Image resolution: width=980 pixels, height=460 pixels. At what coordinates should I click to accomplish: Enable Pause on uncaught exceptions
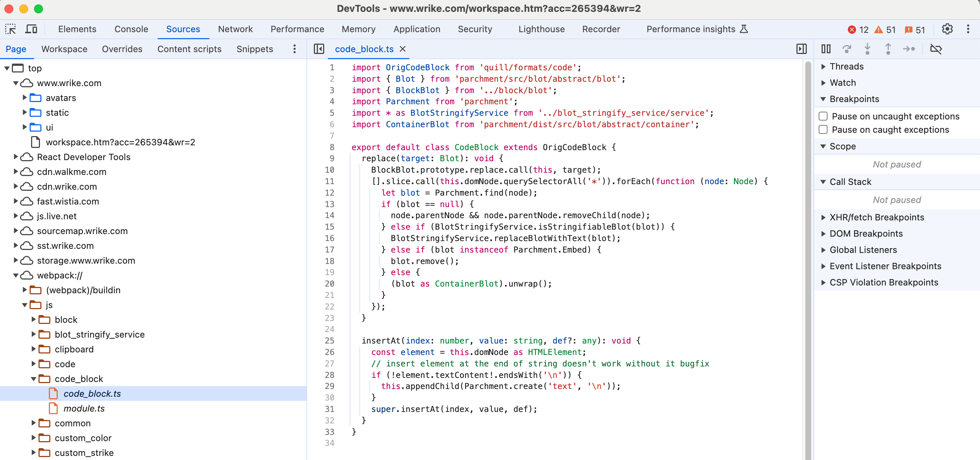pos(823,116)
